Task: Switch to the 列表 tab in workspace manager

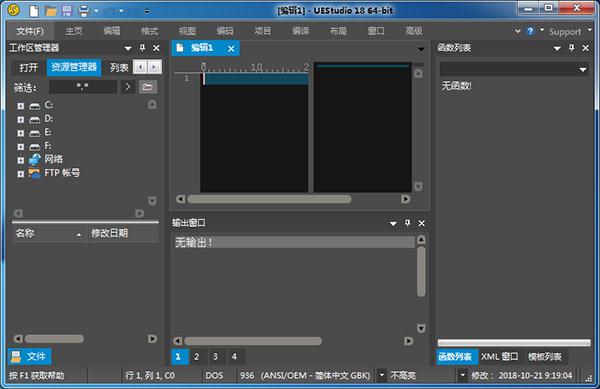Action: pos(119,68)
